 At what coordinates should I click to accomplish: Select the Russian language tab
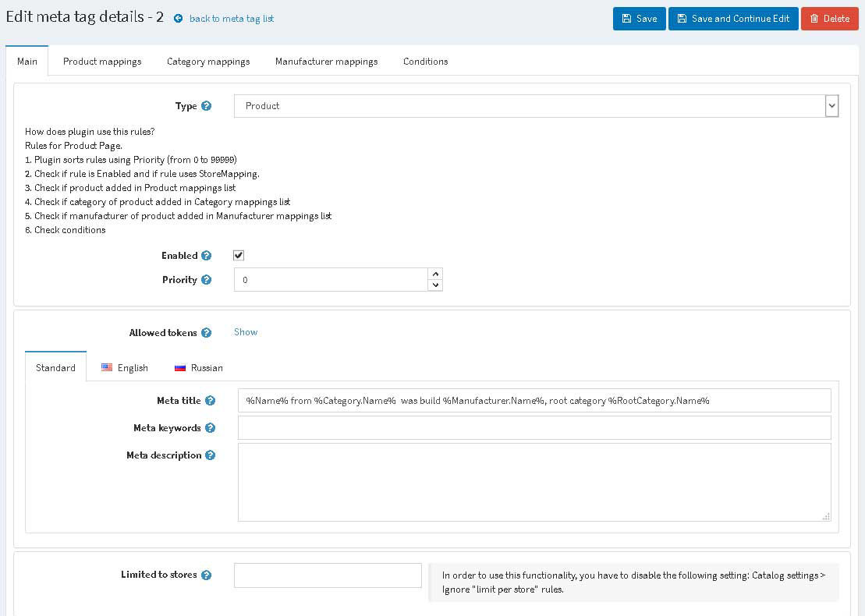pyautogui.click(x=199, y=368)
